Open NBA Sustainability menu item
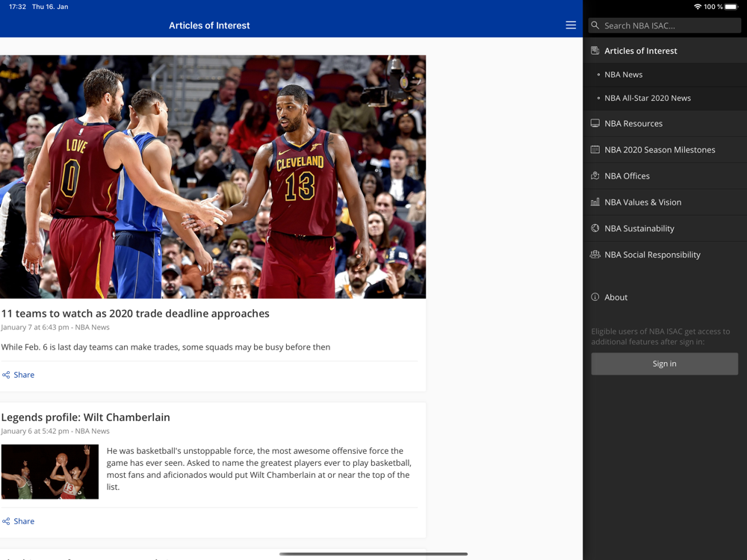 (x=665, y=228)
